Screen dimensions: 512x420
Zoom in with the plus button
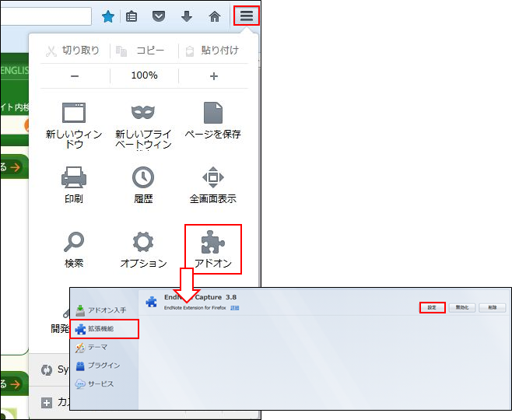pyautogui.click(x=214, y=76)
